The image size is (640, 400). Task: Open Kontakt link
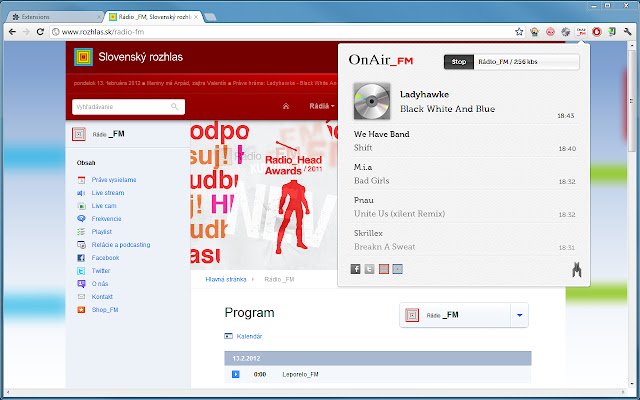coord(102,297)
